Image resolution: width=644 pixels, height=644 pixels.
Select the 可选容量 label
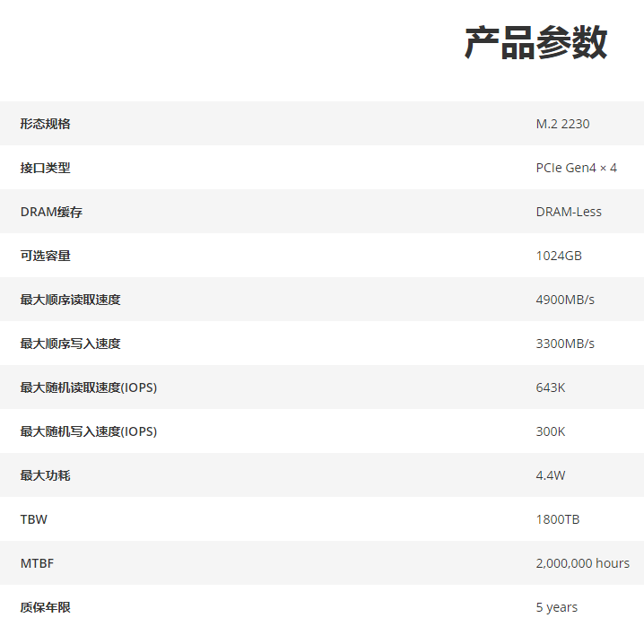pos(45,256)
